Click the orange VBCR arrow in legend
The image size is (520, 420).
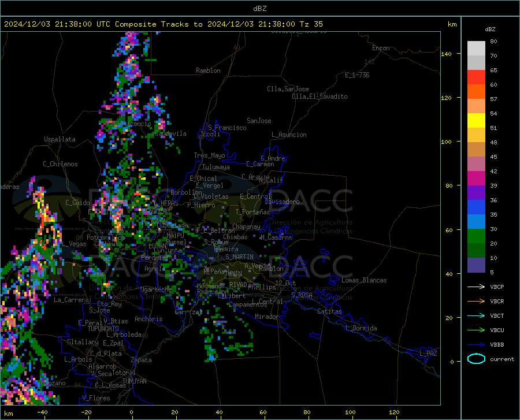pos(476,302)
